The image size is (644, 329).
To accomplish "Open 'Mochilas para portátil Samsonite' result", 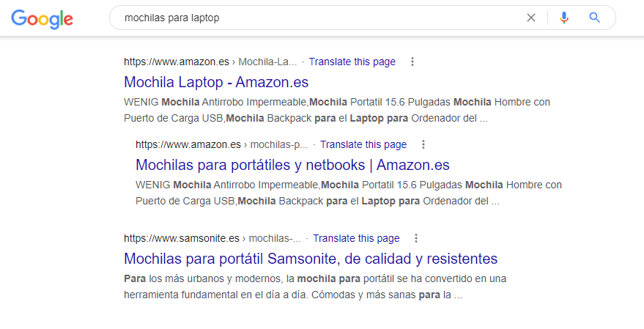I will coord(311,259).
